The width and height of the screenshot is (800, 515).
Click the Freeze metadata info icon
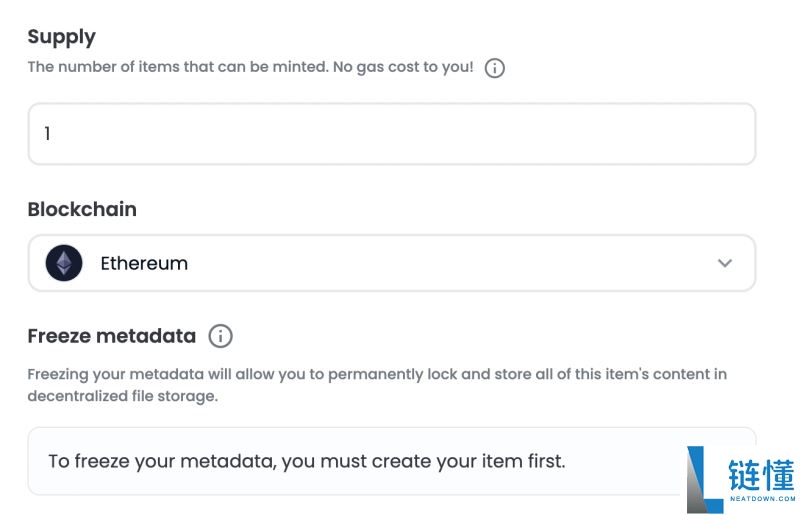pos(220,336)
